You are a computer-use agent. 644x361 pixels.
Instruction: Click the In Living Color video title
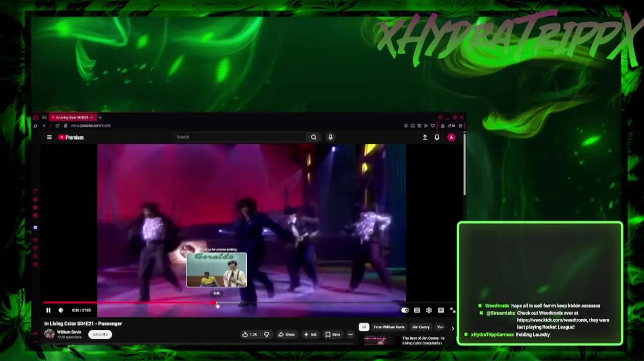tap(83, 323)
